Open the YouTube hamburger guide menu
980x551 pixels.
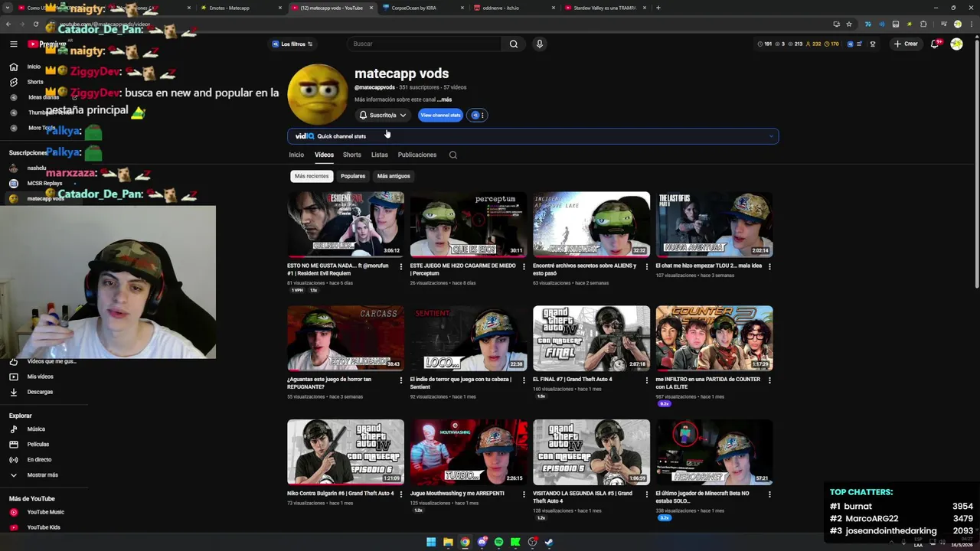click(x=13, y=44)
